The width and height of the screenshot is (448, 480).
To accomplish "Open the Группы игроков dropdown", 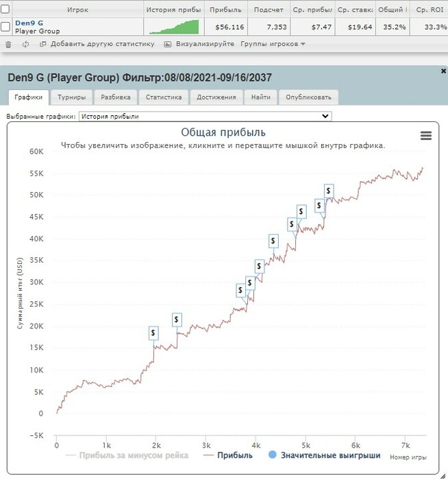I will click(x=273, y=44).
